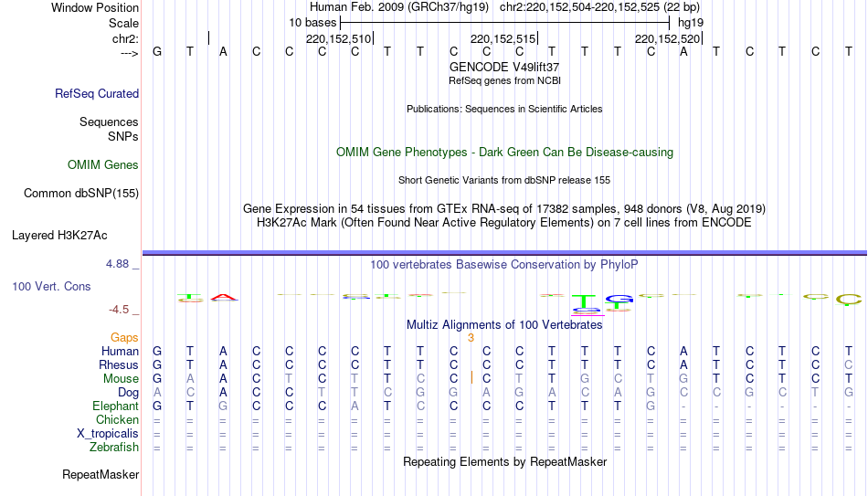Click the chr2:220,152,504-220,152,525 (22 bp) range text
868x496 pixels.
tap(599, 7)
